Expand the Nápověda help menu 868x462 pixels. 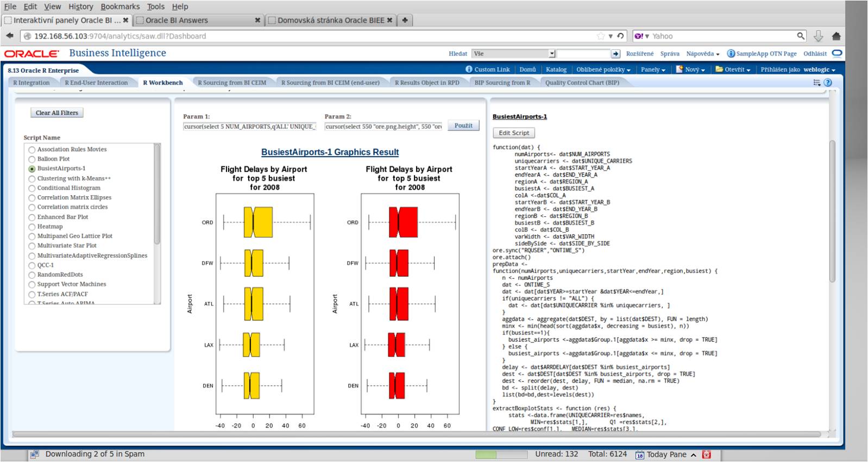[x=702, y=54]
